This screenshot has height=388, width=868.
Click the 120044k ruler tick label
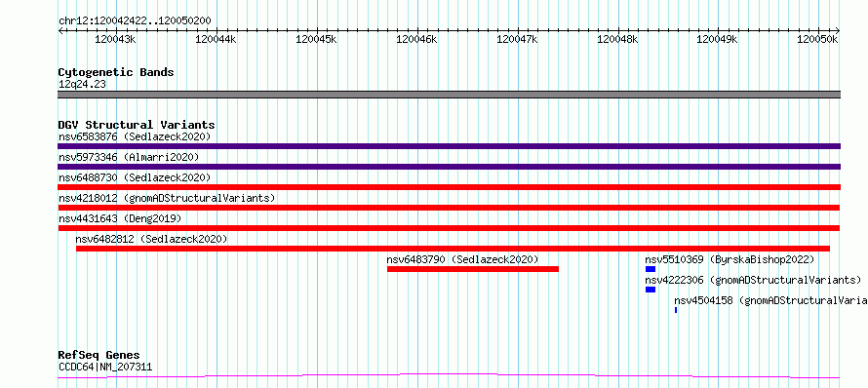pos(216,39)
